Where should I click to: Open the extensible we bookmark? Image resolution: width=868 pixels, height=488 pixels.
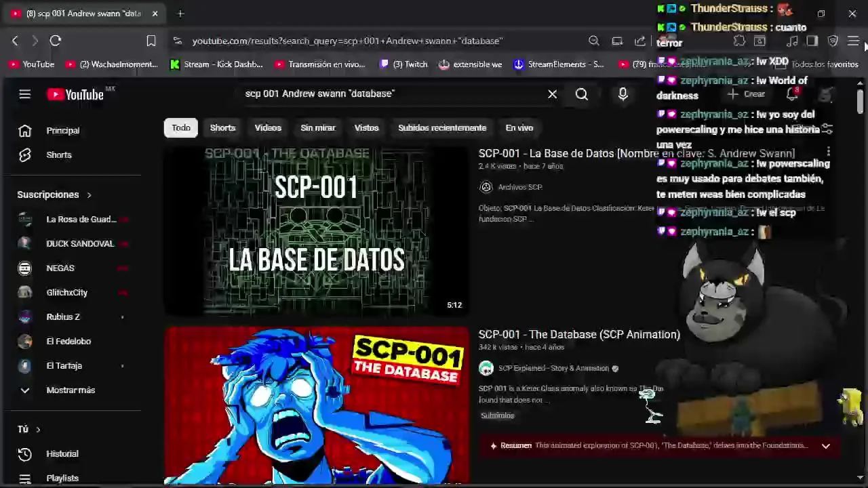(x=471, y=64)
